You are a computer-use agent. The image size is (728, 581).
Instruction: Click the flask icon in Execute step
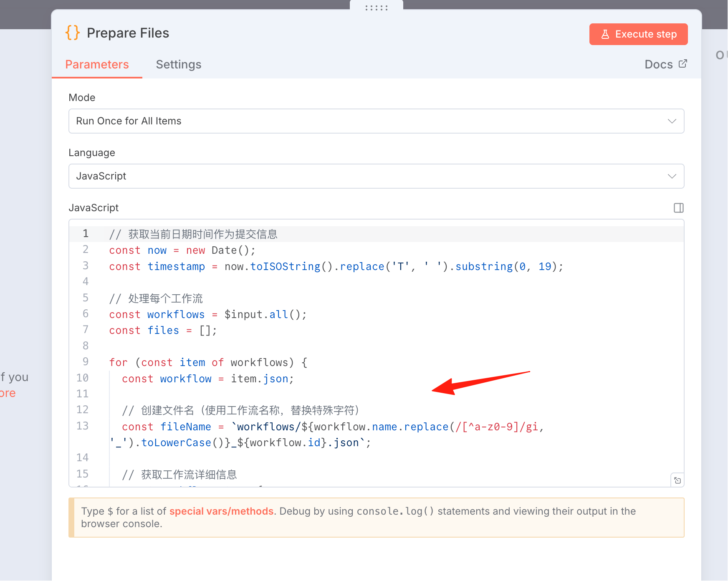tap(605, 34)
